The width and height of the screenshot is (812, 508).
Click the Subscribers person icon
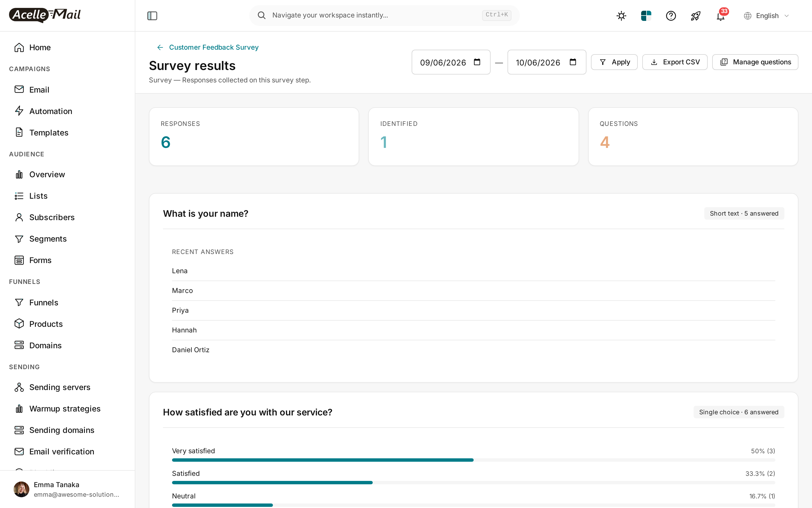coord(19,217)
